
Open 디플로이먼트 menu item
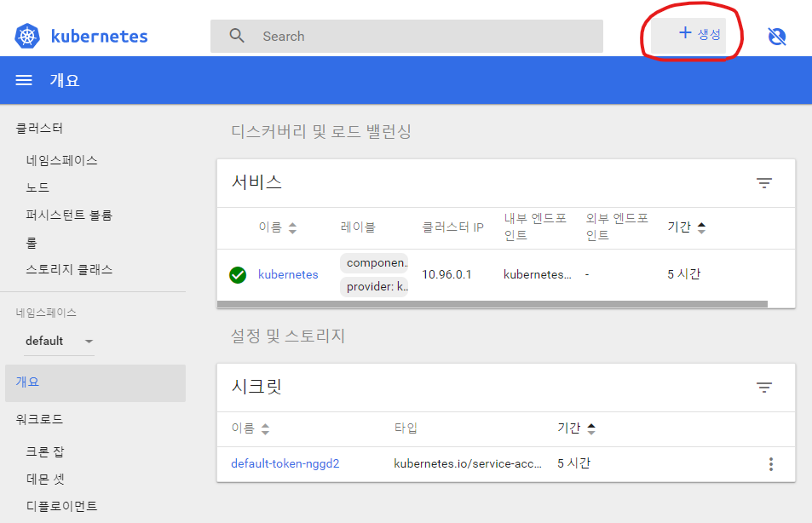[61, 506]
